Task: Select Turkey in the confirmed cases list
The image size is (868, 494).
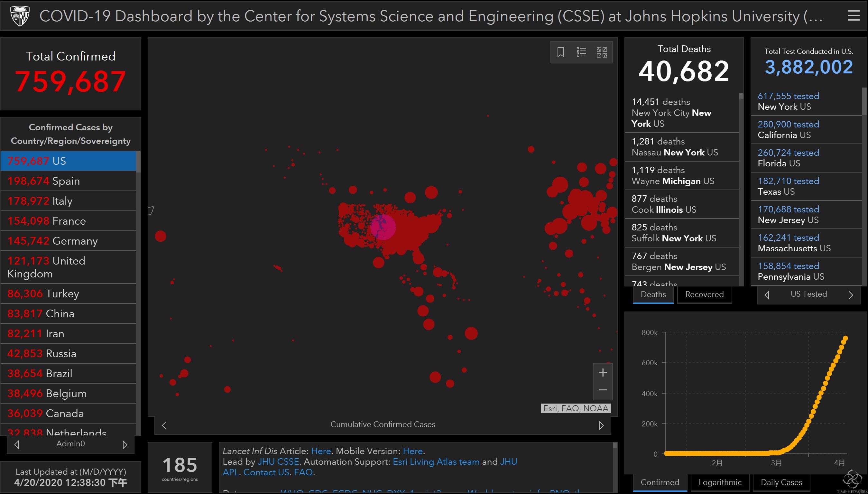Action: (x=69, y=294)
